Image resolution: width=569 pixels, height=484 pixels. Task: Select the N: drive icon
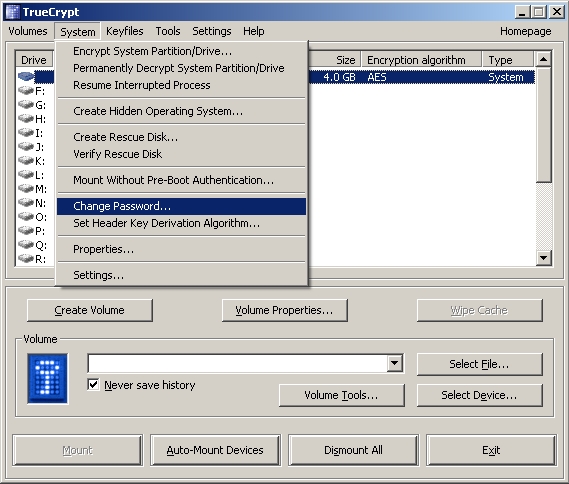(x=26, y=202)
